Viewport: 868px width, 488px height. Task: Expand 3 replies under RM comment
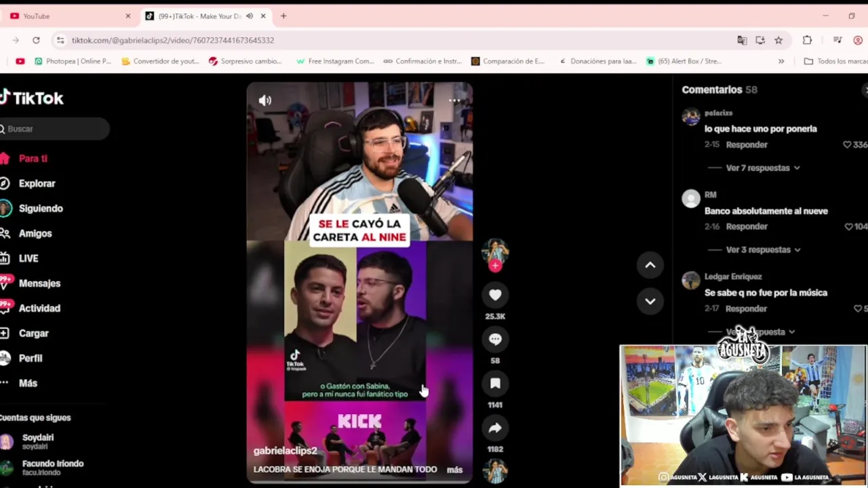coord(763,250)
